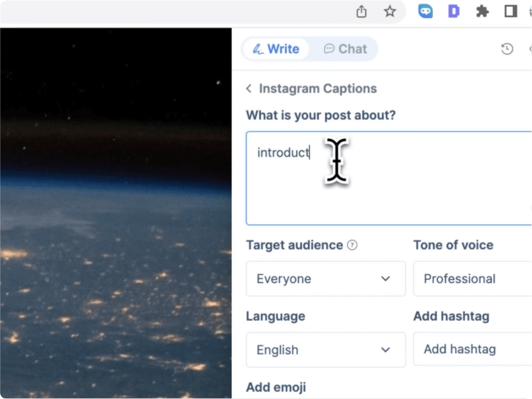Image resolution: width=532 pixels, height=399 pixels.
Task: Open the purple D extension icon
Action: (x=454, y=12)
